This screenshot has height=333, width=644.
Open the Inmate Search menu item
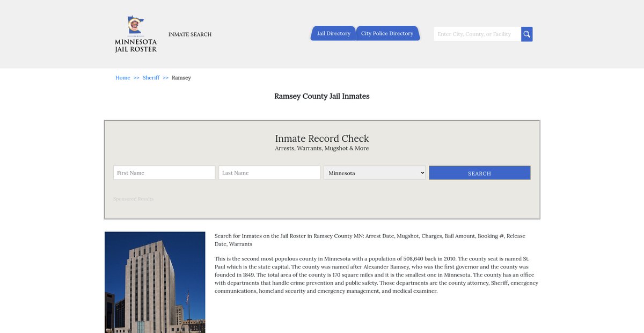coord(190,34)
